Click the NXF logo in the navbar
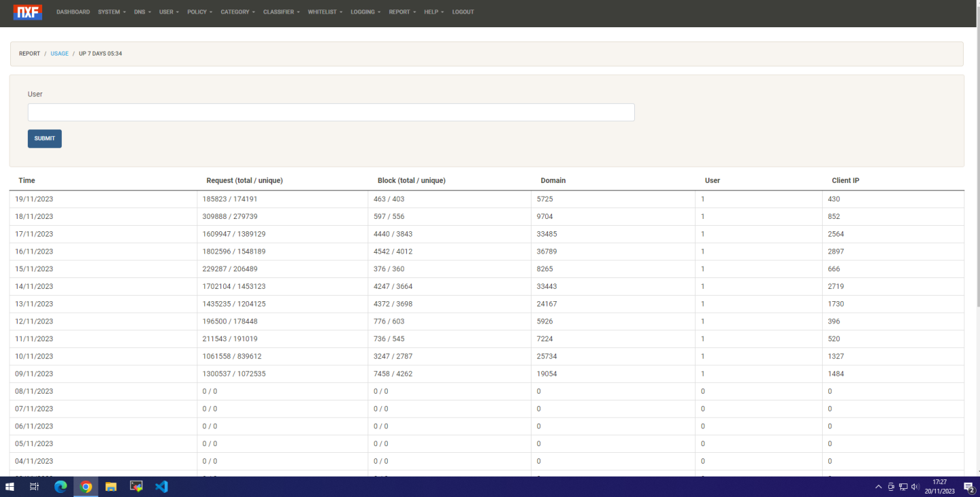980x497 pixels. 28,12
